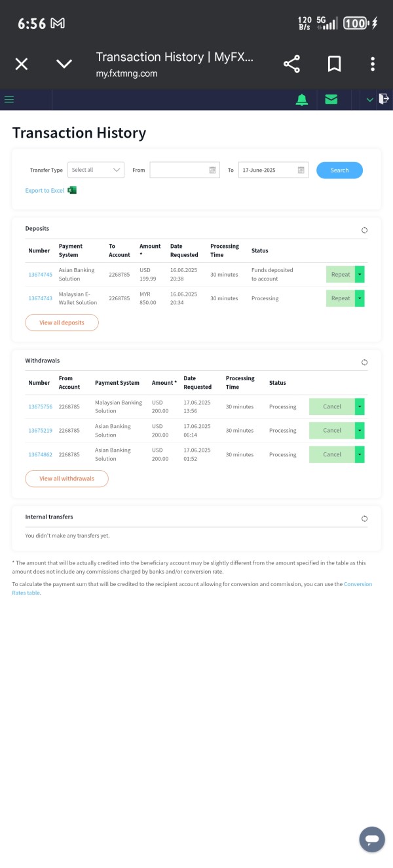Click the To date field showing 17-June-2025
This screenshot has width=393, height=868.
coord(267,170)
